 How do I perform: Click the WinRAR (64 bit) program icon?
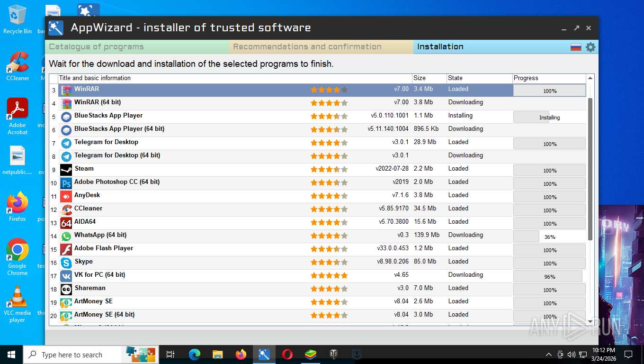[x=66, y=103]
